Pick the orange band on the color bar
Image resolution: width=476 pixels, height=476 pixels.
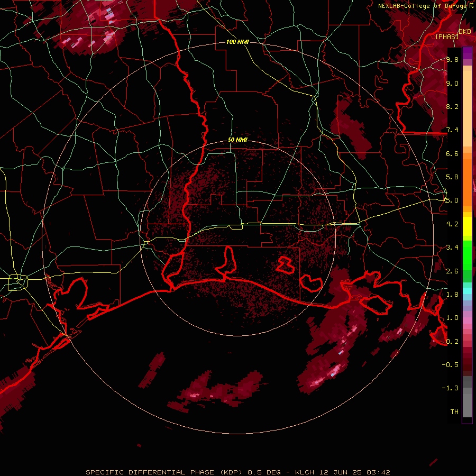click(x=467, y=182)
